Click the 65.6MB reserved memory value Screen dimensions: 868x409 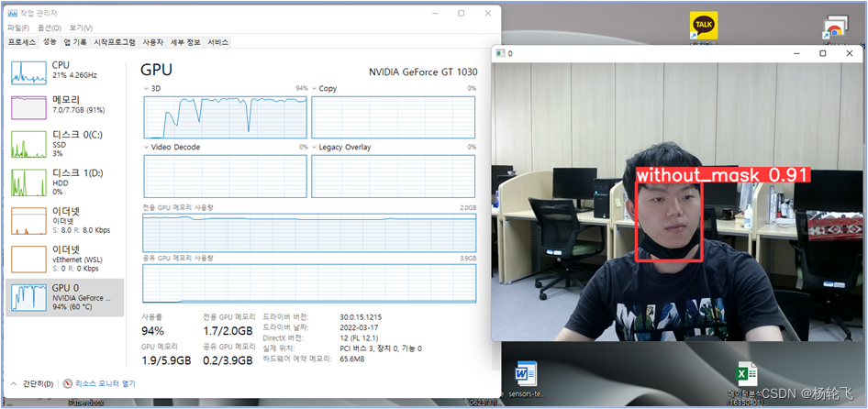point(352,359)
